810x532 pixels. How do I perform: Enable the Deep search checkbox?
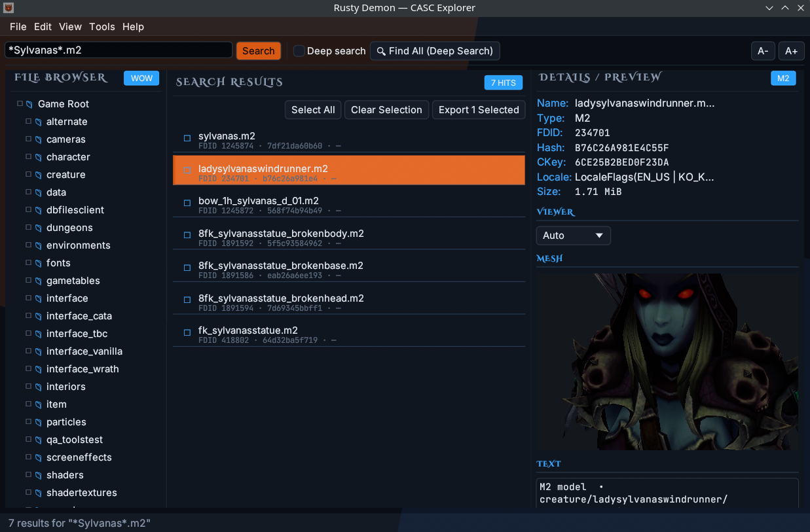(299, 51)
